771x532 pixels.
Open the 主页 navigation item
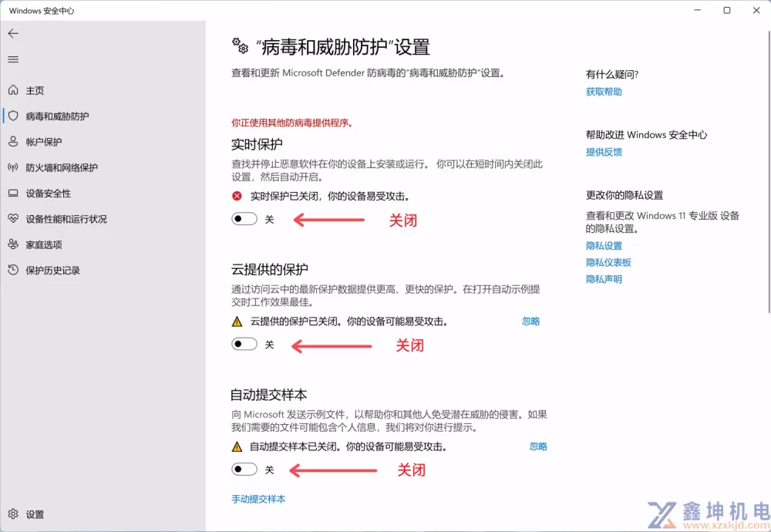tap(103, 90)
